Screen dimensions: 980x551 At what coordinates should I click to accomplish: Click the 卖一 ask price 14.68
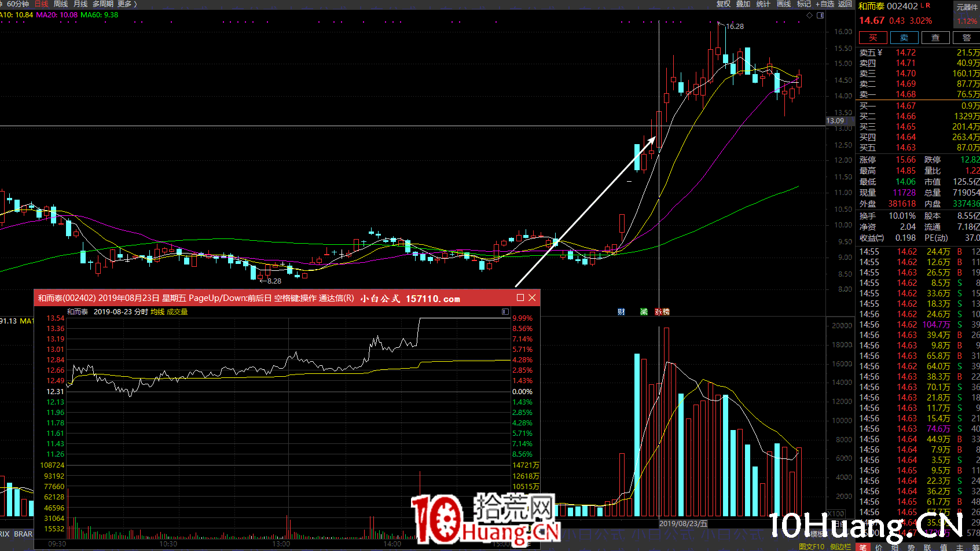pyautogui.click(x=906, y=94)
